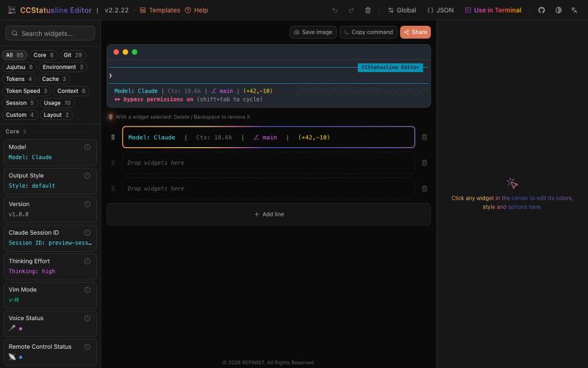Click drag handle of the first line
Viewport: 588px width, 368px height.
pos(113,138)
